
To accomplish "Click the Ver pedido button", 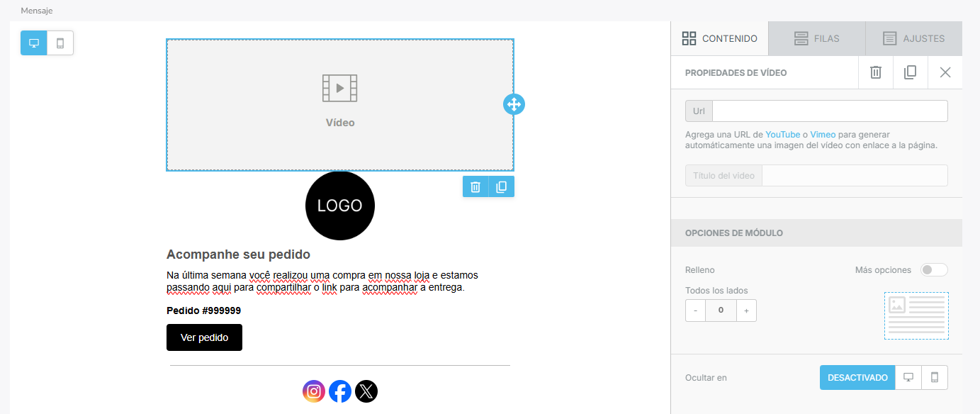I will coord(204,337).
